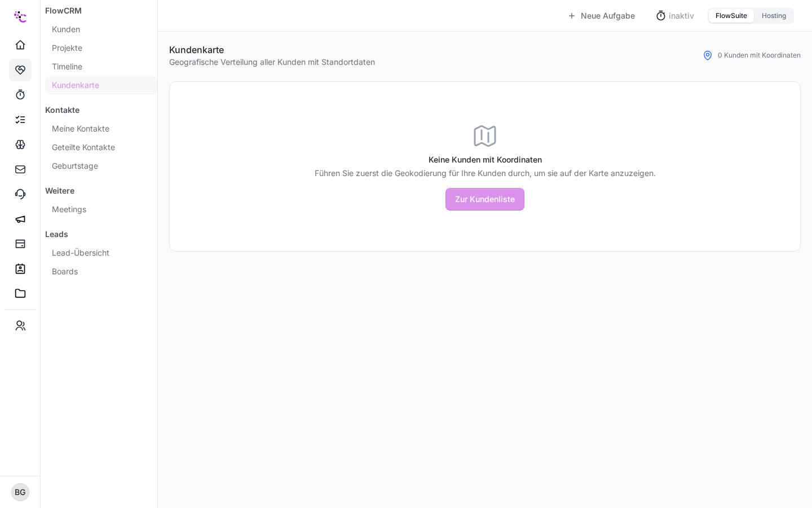The image size is (812, 508).
Task: Switch to the FlowSuite mode
Action: click(731, 16)
